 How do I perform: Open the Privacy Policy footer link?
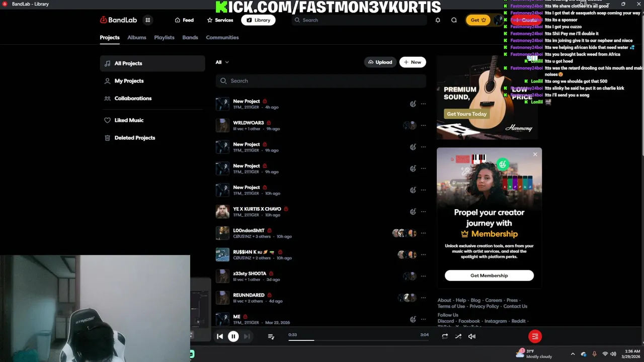484,306
